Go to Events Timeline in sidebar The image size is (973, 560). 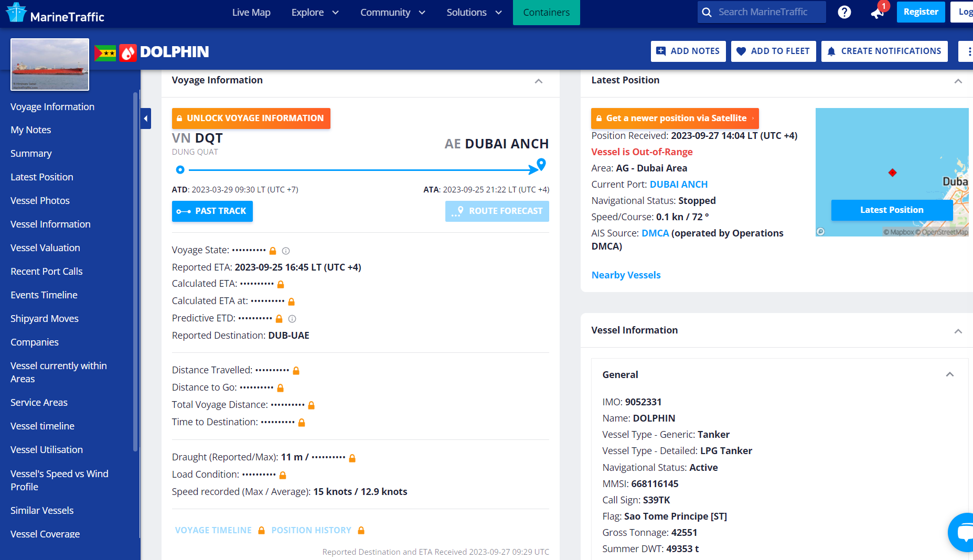point(44,295)
